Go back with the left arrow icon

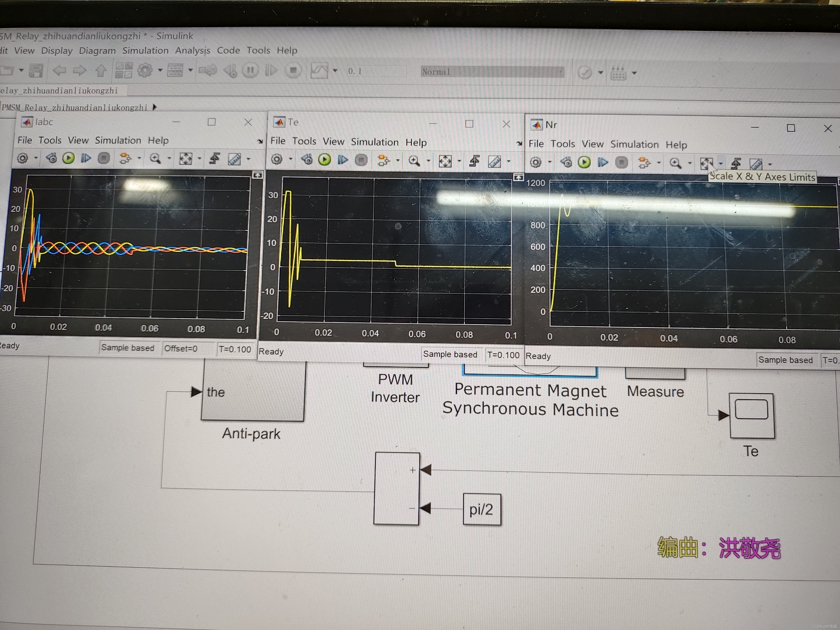(59, 70)
